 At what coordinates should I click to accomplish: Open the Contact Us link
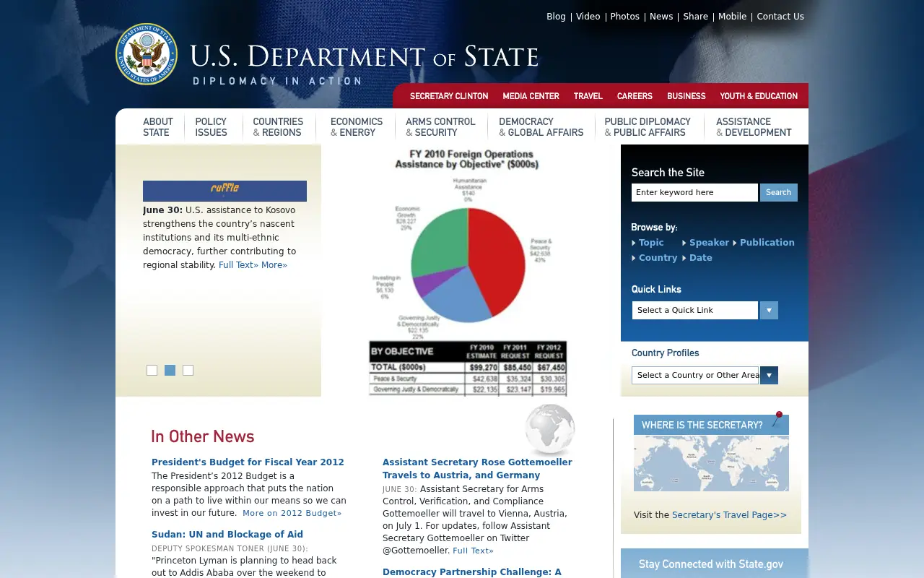tap(780, 17)
